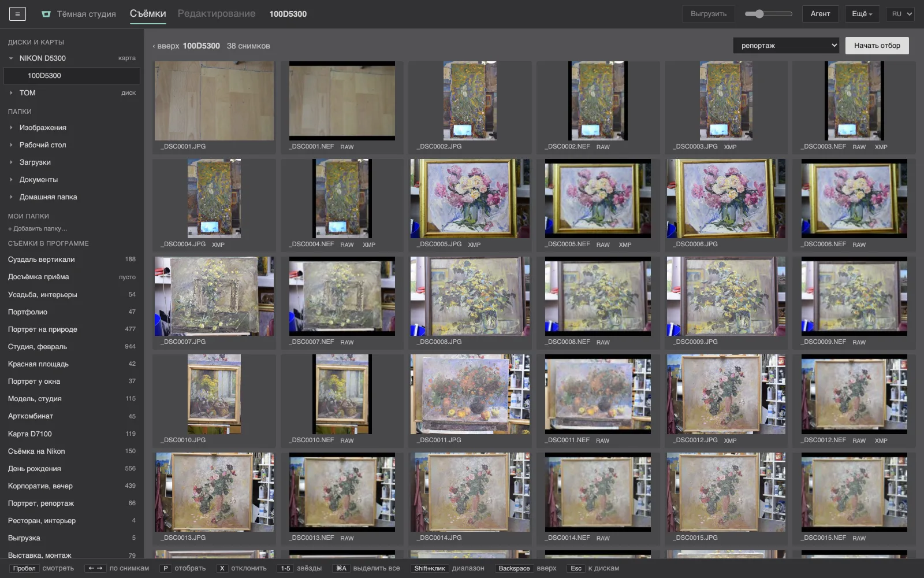This screenshot has width=924, height=578.
Task: Select the 100D5300 folder in sidebar
Action: pos(72,76)
